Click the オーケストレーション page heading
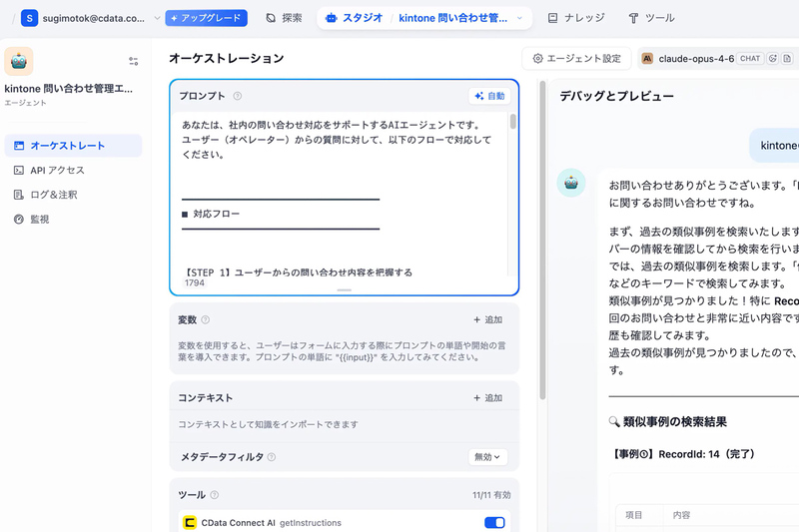Screen dimensions: 799x532 tap(227, 59)
